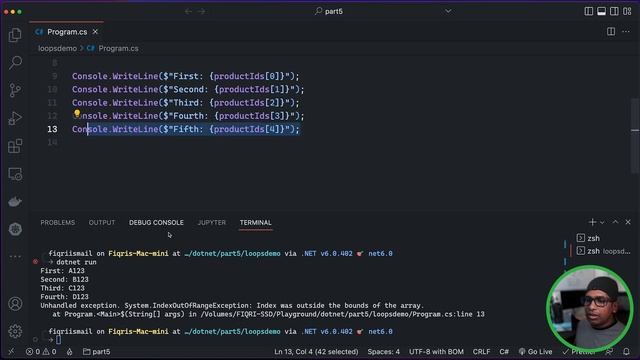This screenshot has height=360, width=640.
Task: Open the remote window indicator in status bar
Action: click(11, 351)
